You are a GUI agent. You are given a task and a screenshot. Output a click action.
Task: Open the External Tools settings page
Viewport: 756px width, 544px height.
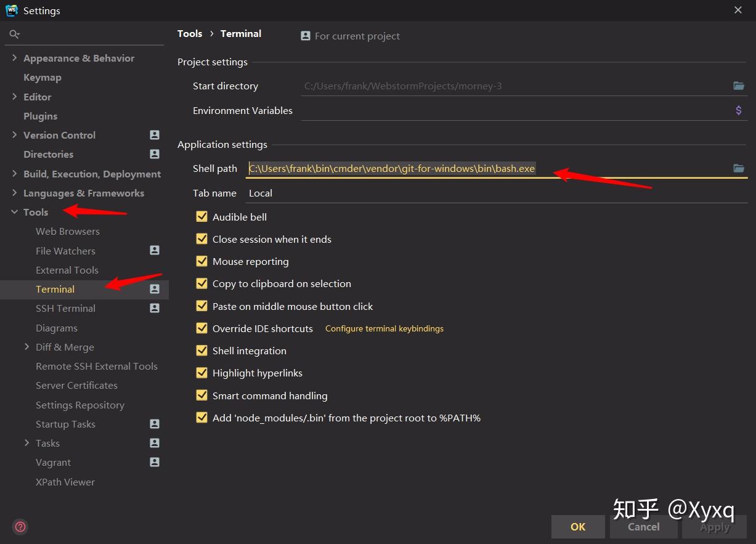tap(67, 270)
